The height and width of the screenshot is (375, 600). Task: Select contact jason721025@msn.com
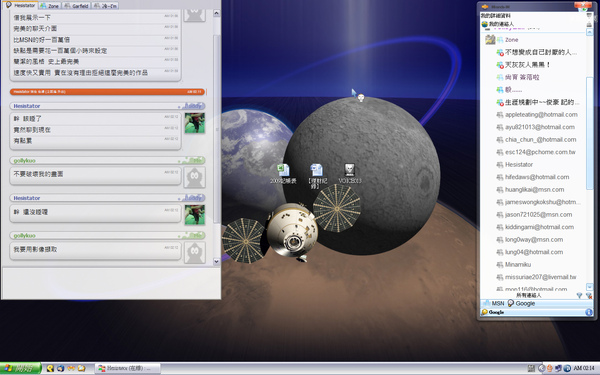point(534,215)
